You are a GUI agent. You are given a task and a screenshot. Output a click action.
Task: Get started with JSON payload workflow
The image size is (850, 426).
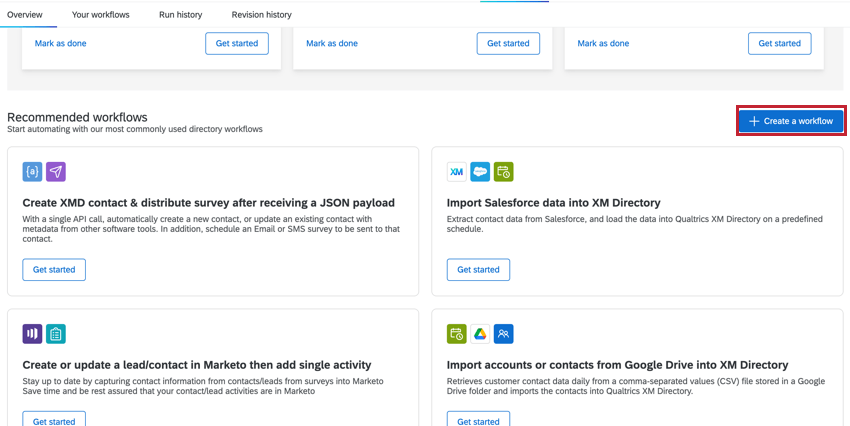(54, 269)
